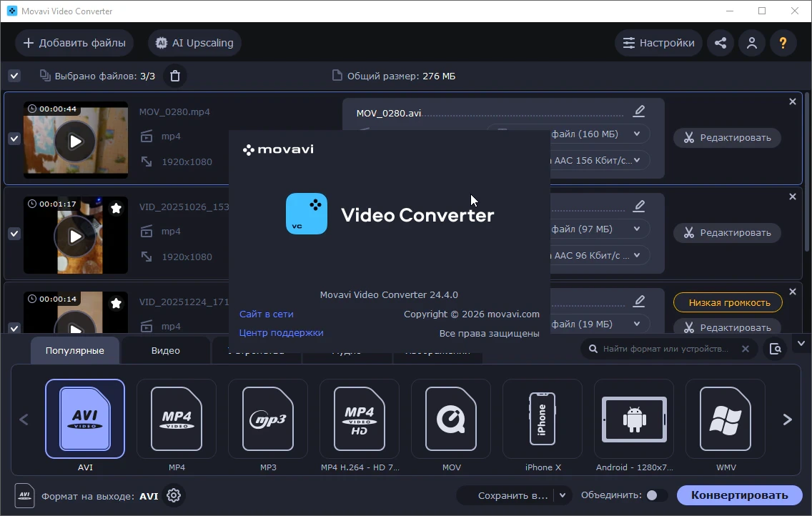Select the MP4 format icon

pyautogui.click(x=177, y=419)
